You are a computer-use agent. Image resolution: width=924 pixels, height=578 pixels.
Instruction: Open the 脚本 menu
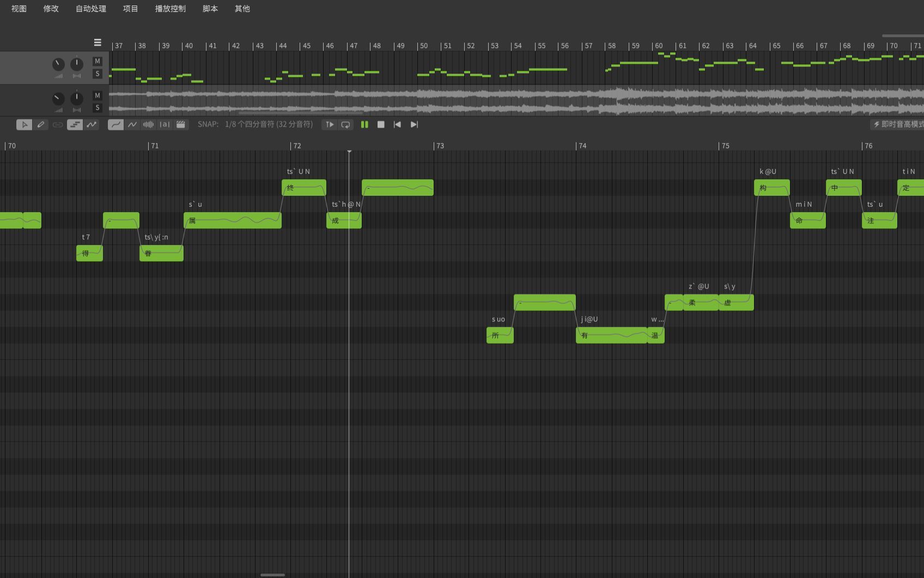click(210, 9)
